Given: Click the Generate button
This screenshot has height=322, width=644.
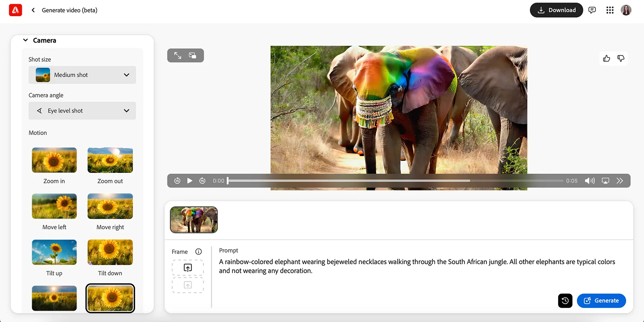Looking at the screenshot, I should click(601, 301).
